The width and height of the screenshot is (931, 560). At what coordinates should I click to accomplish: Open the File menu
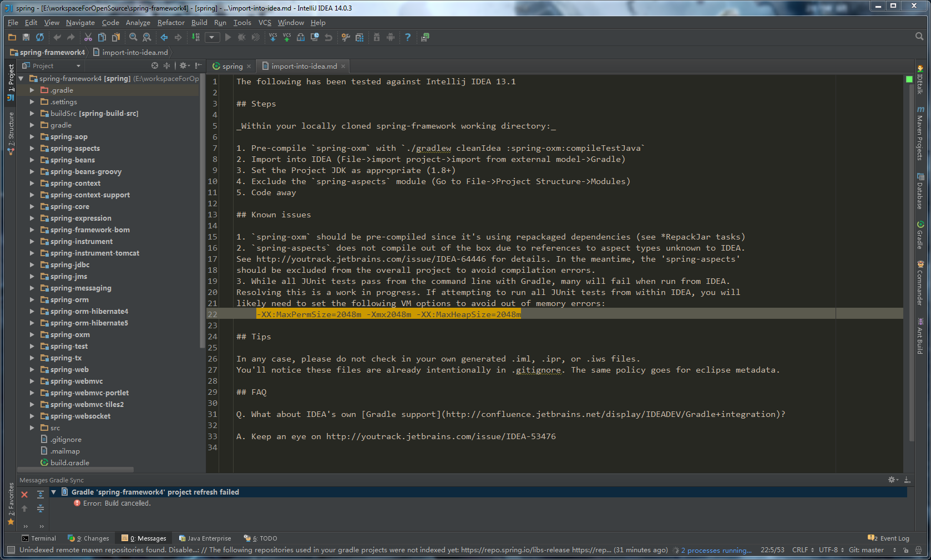pyautogui.click(x=13, y=23)
